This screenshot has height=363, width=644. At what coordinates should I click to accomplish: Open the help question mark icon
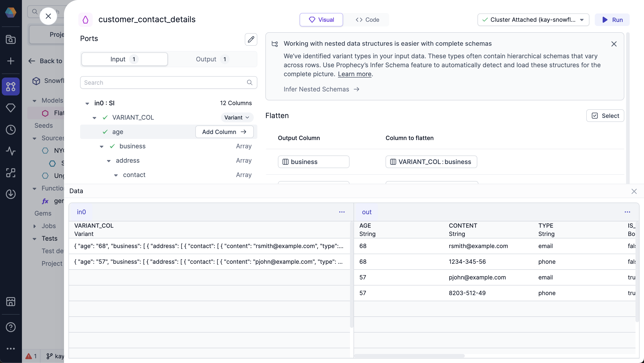point(11,327)
